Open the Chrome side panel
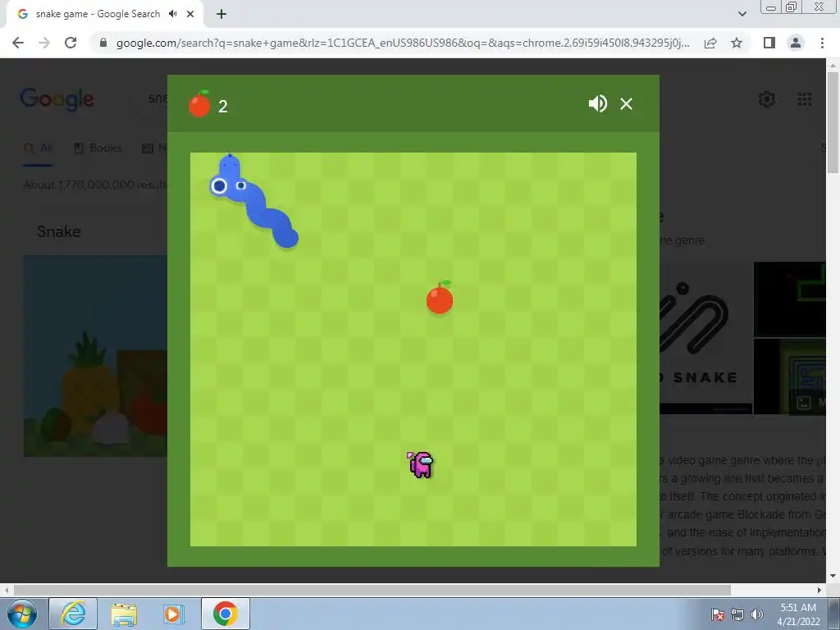The width and height of the screenshot is (840, 630). pyautogui.click(x=769, y=43)
